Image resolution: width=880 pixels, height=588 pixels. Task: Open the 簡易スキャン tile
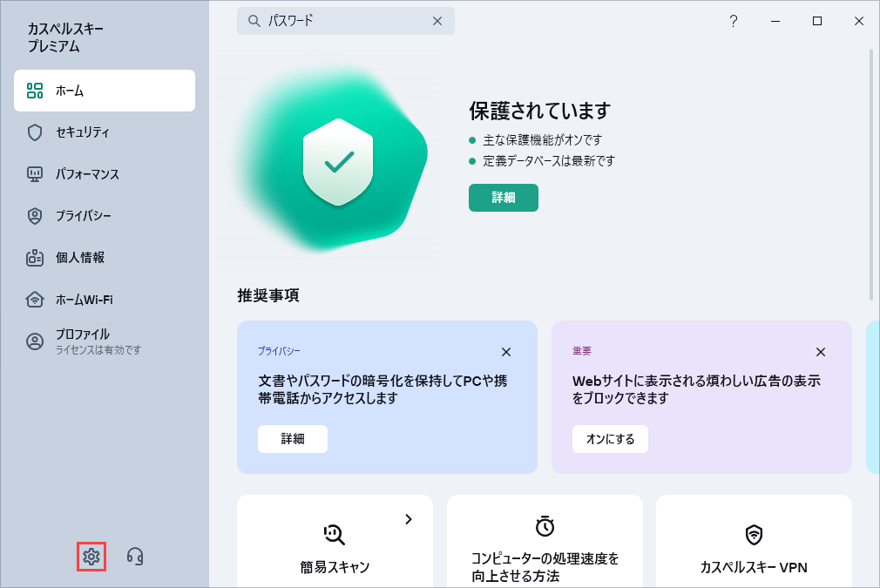[x=335, y=542]
